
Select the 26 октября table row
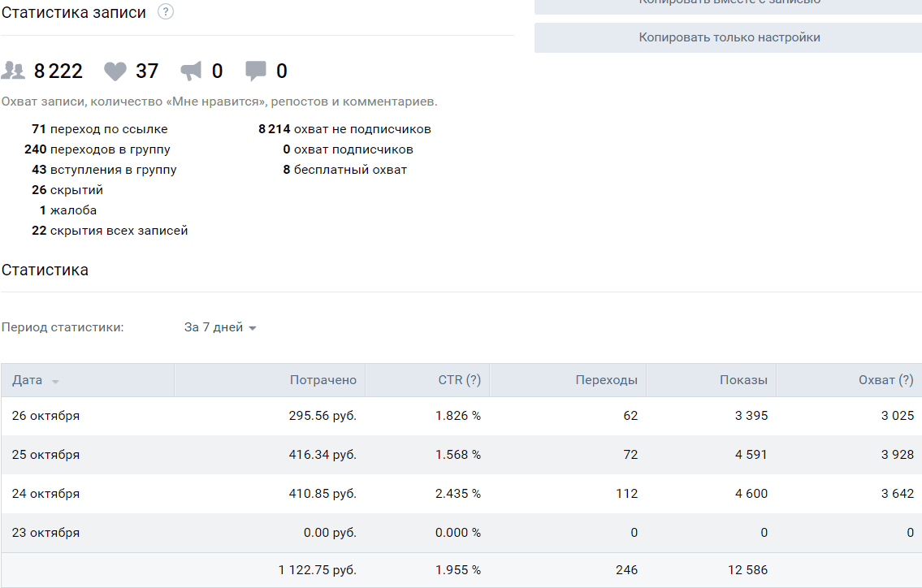pyautogui.click(x=461, y=416)
